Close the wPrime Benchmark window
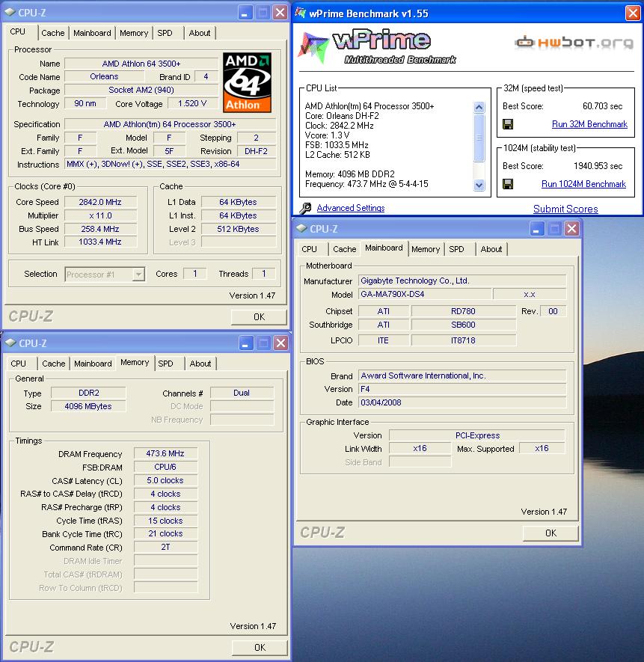The width and height of the screenshot is (644, 662). [x=633, y=13]
